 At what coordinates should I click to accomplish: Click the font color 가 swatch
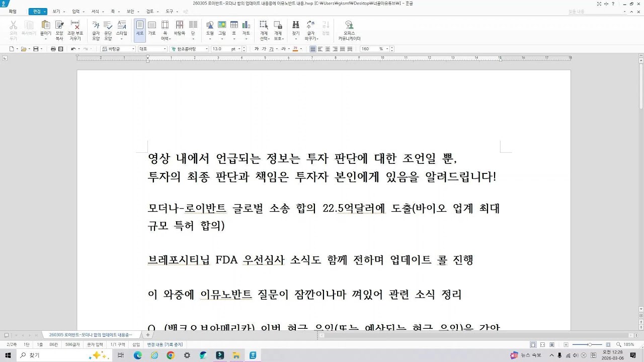[x=295, y=49]
